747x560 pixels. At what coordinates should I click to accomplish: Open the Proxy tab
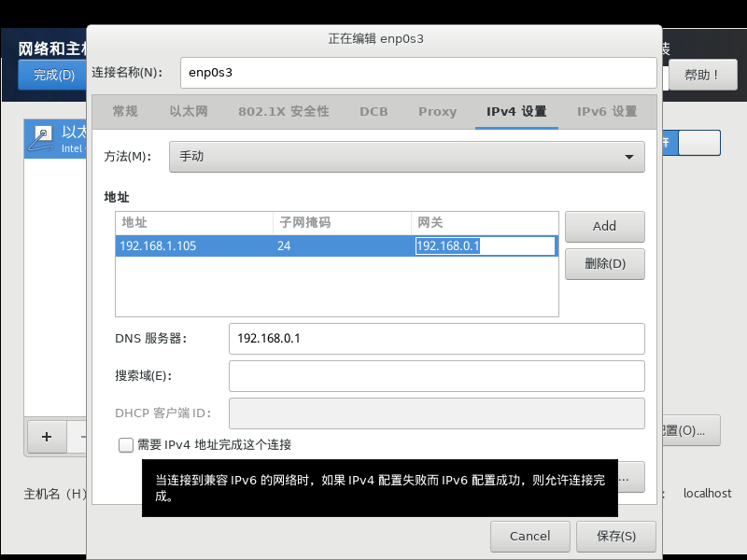(x=437, y=111)
